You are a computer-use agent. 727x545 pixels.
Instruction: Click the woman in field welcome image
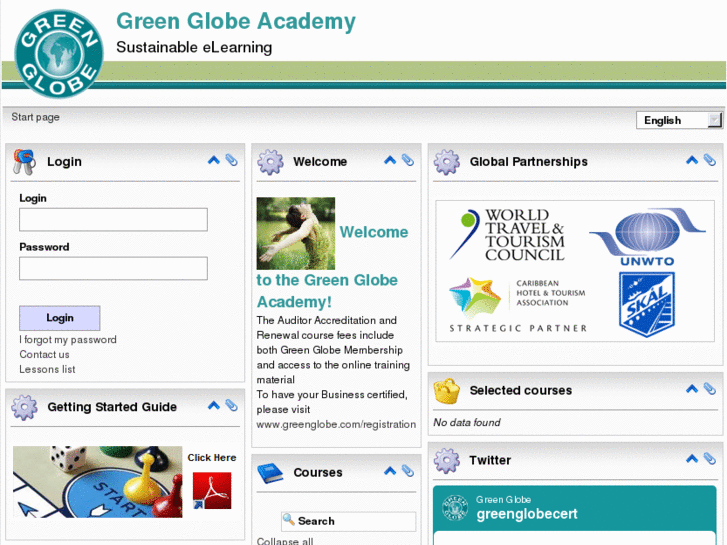tap(296, 233)
